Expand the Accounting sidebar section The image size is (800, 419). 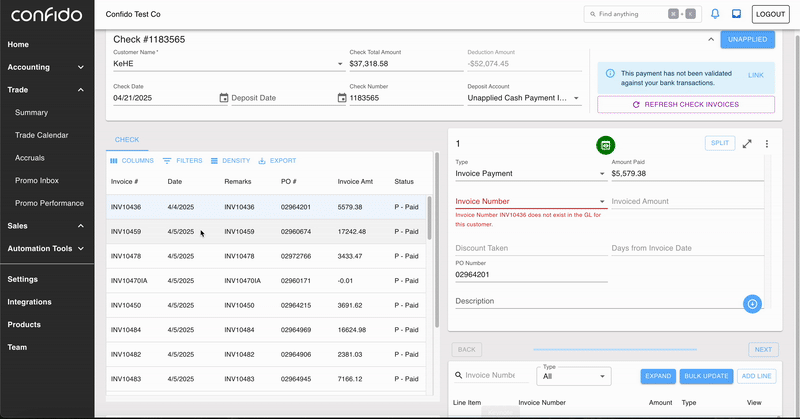(80, 67)
